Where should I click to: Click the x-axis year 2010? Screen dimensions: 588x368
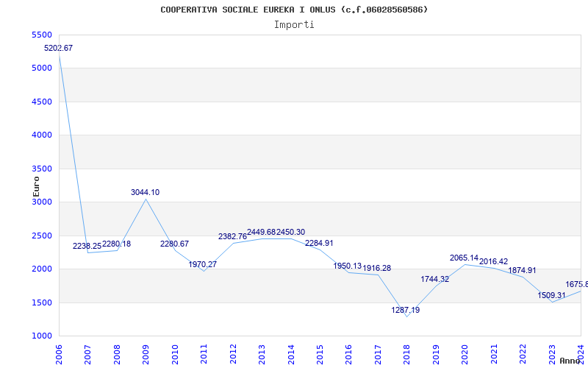coord(175,355)
